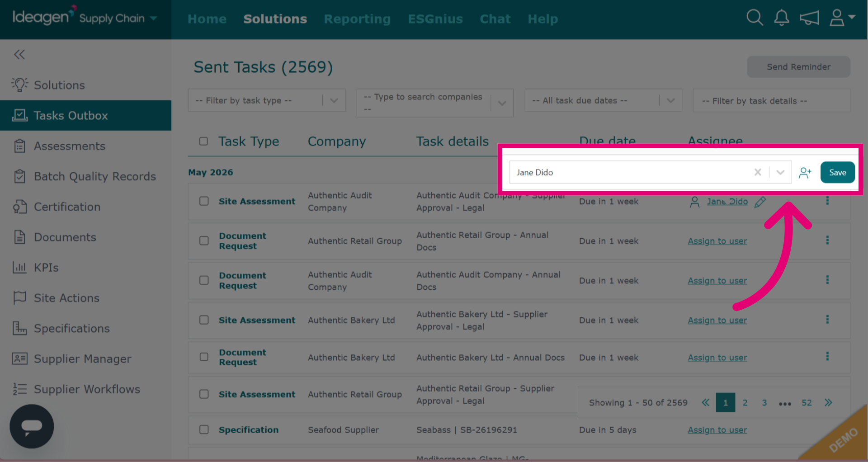Click the Filter by task details field

click(x=772, y=100)
